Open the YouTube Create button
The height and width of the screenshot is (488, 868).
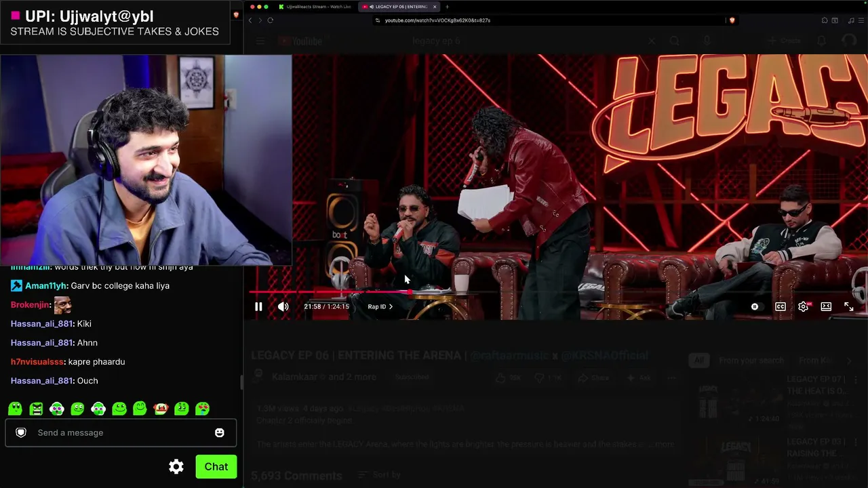[784, 41]
